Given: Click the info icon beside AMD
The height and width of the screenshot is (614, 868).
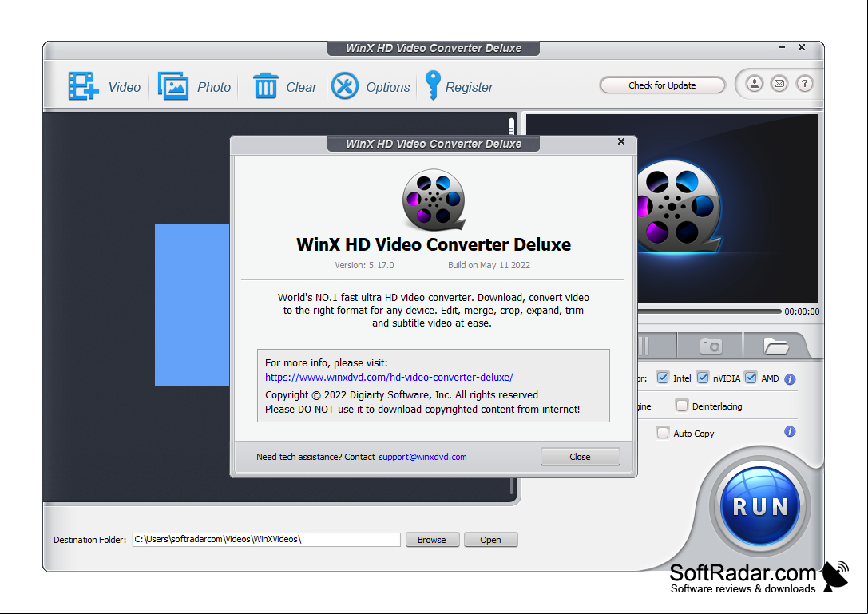Looking at the screenshot, I should pyautogui.click(x=790, y=379).
